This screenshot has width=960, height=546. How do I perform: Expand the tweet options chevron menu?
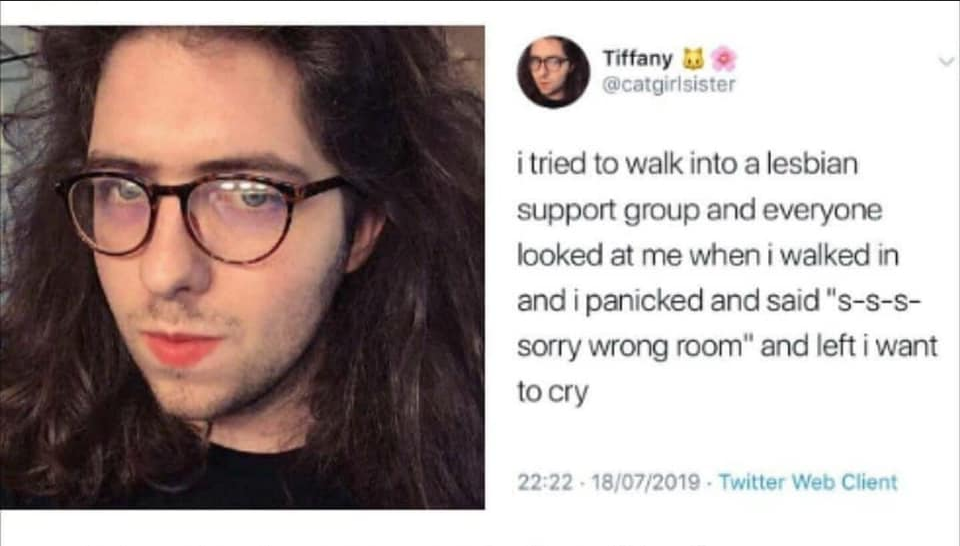947,61
